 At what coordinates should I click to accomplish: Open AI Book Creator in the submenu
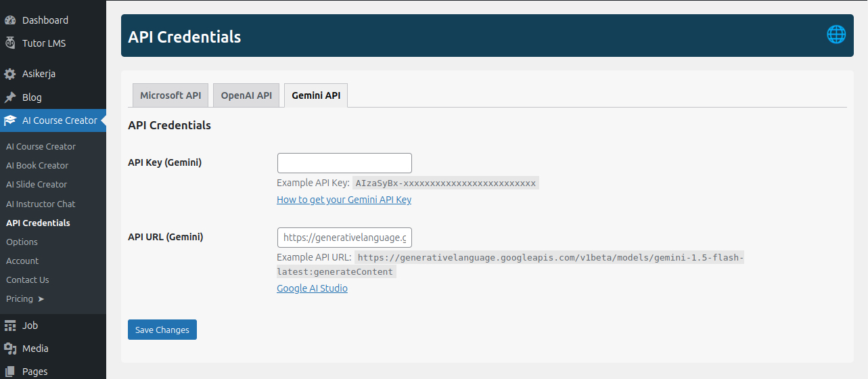(37, 165)
